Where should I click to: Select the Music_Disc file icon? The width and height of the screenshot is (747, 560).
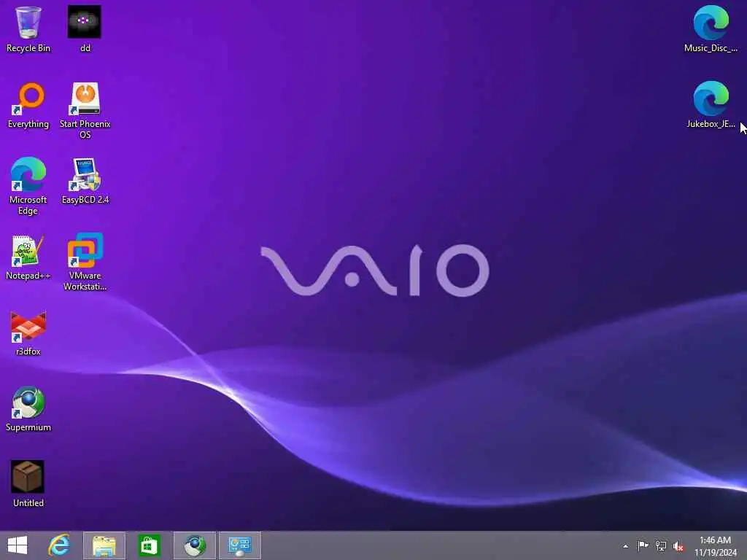pos(711,28)
